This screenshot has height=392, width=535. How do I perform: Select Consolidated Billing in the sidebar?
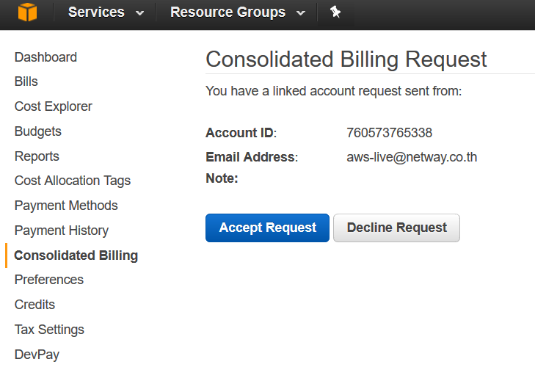pos(76,255)
